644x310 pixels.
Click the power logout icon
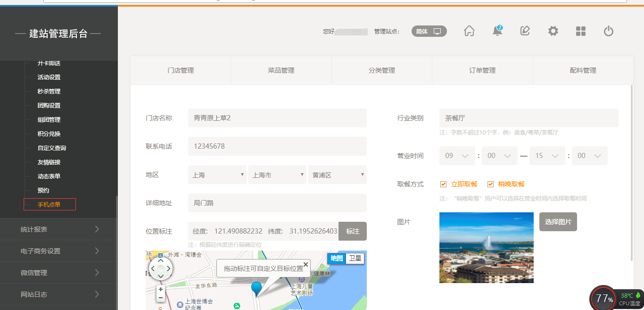tap(608, 31)
